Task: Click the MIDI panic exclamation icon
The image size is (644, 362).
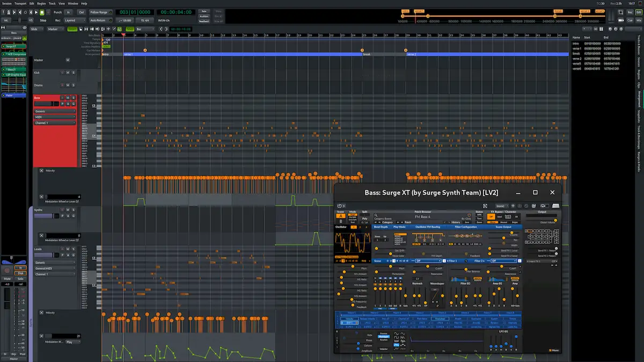Action: [3, 12]
